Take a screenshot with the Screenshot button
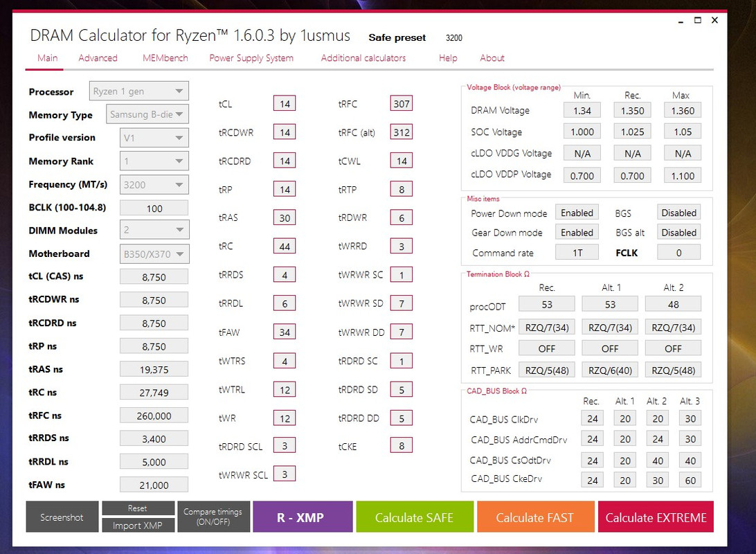Viewport: 756px width, 554px height. coord(62,517)
